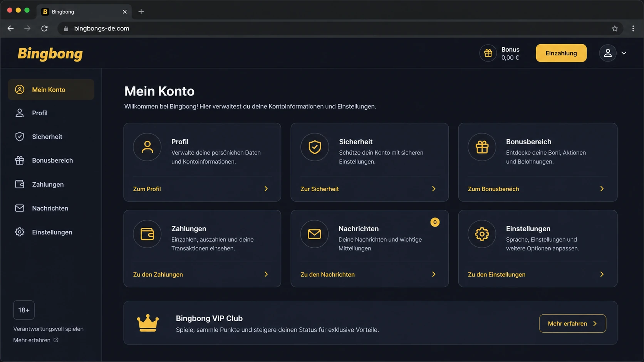This screenshot has width=644, height=362.
Task: Click the Nachrichten unread count badge
Action: (x=435, y=222)
